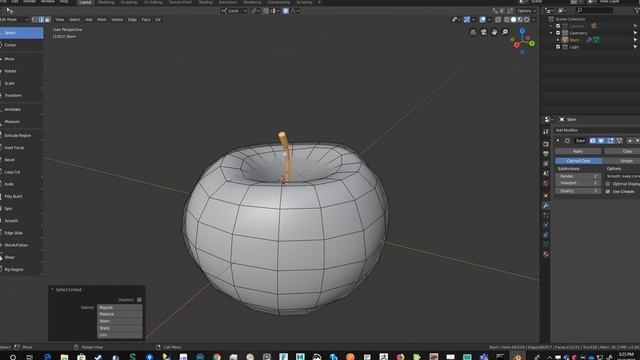Open the viewport shading options dropdown arrow
Image resolution: width=640 pixels, height=360 pixels.
coord(533,20)
